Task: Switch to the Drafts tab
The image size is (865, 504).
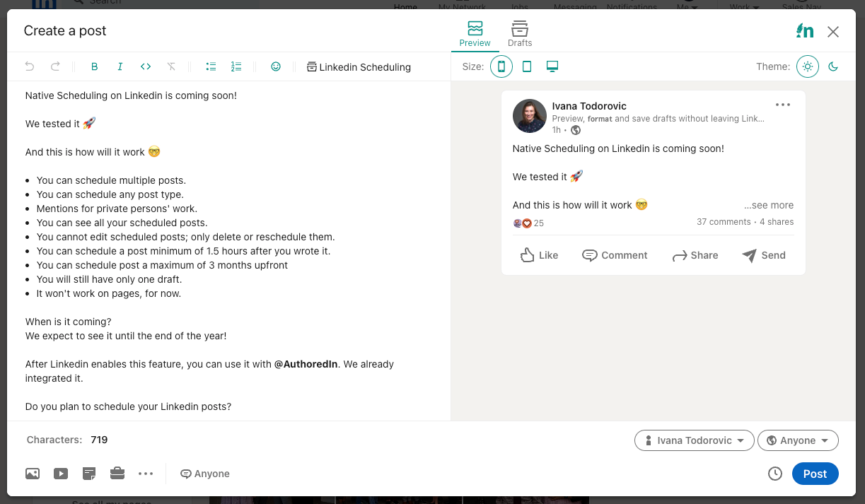Action: tap(519, 33)
